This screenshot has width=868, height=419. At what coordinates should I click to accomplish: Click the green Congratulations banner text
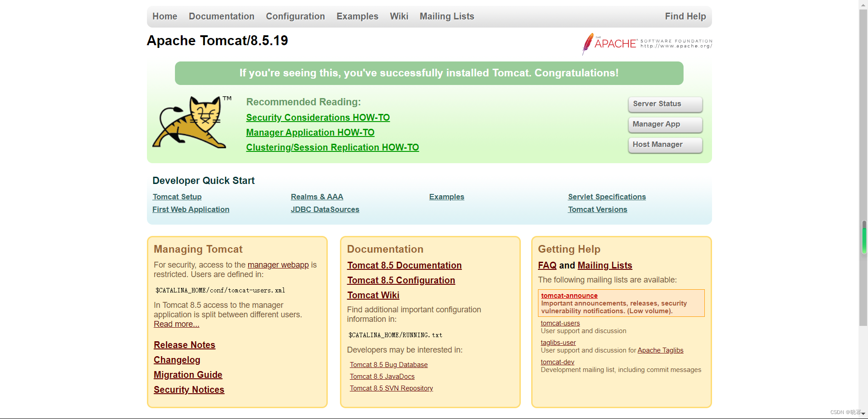[x=429, y=73]
